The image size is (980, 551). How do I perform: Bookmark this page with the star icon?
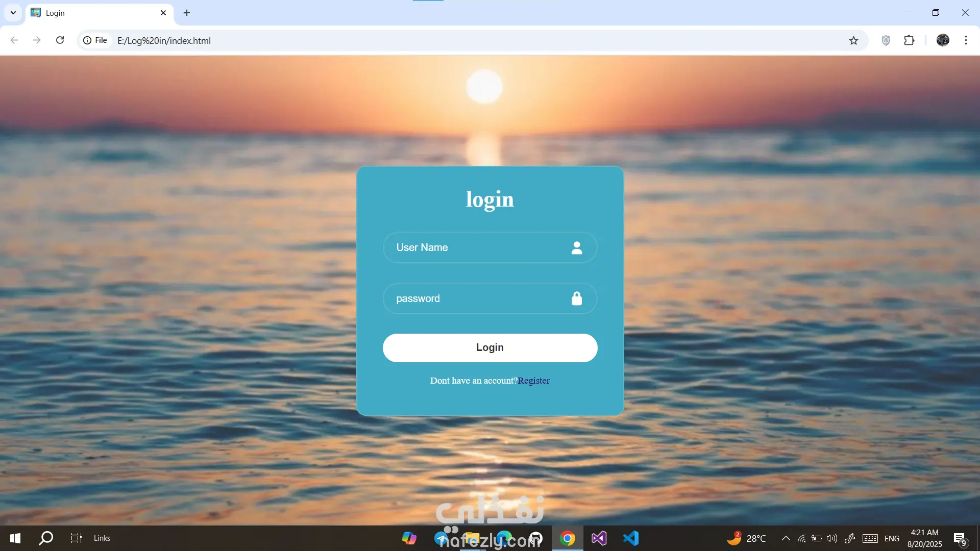853,40
